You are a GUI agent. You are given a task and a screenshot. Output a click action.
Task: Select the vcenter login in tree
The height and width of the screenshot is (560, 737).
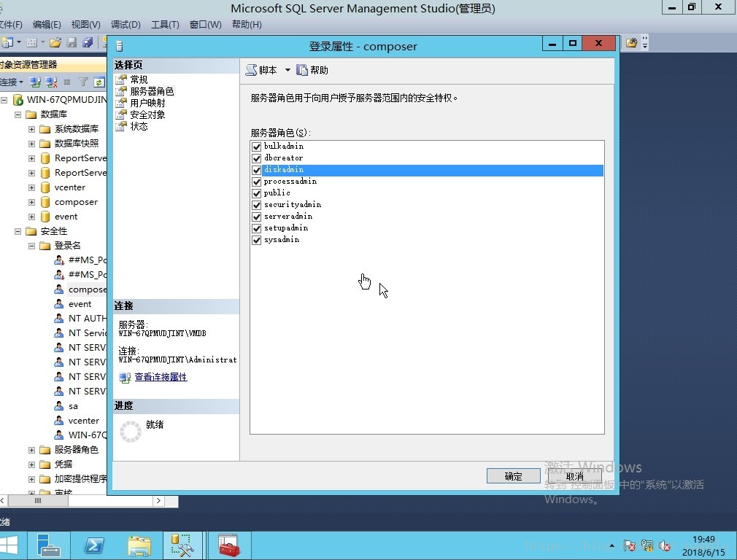coord(84,421)
